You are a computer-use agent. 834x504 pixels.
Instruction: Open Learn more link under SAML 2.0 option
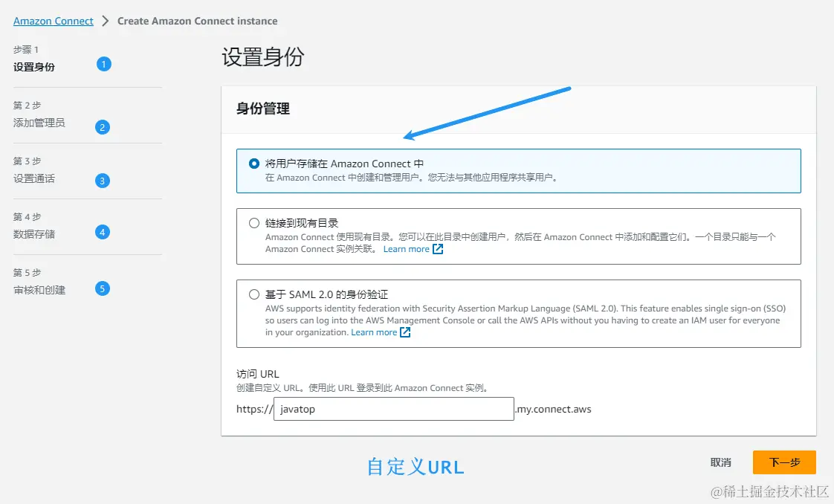(x=374, y=332)
